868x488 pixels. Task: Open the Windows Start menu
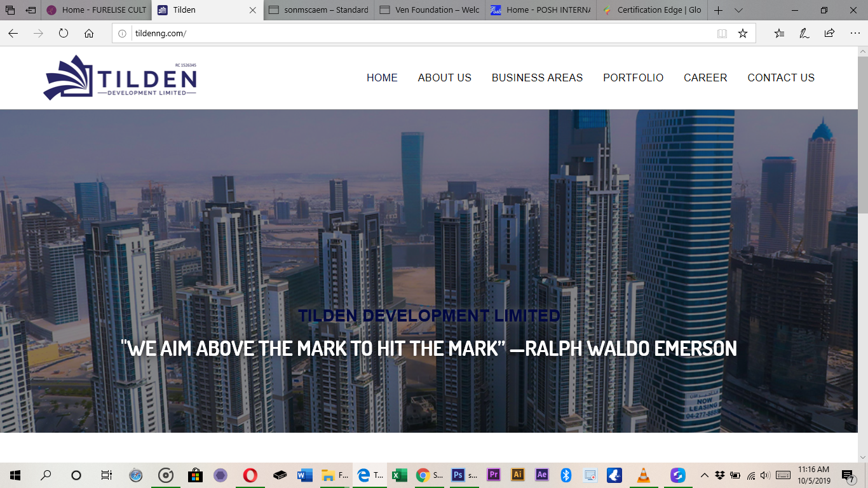(x=15, y=475)
